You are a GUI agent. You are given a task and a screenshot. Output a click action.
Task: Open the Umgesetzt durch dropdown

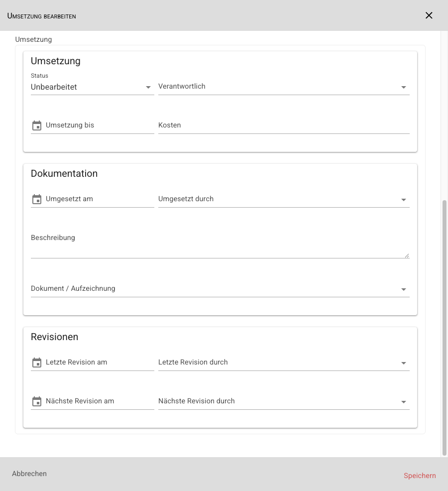(x=284, y=200)
